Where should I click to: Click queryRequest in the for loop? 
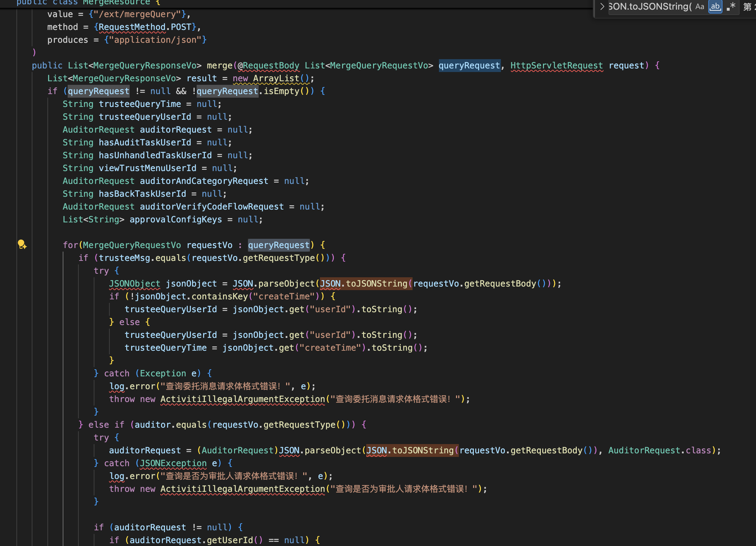point(279,245)
